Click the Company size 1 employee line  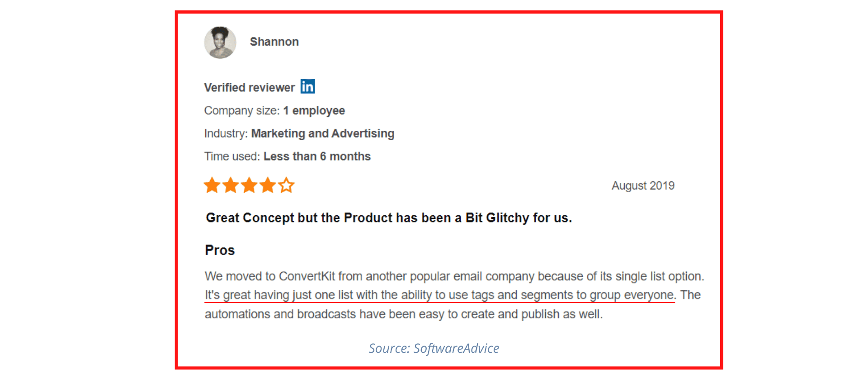[x=274, y=111]
